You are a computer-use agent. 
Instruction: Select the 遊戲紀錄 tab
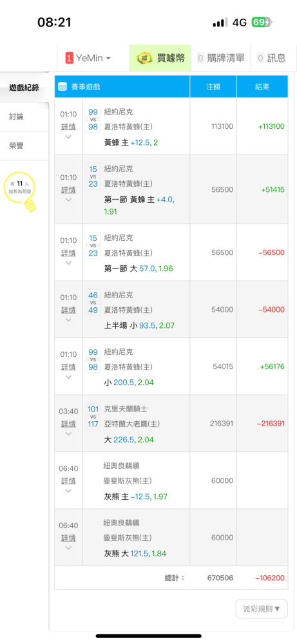point(24,87)
